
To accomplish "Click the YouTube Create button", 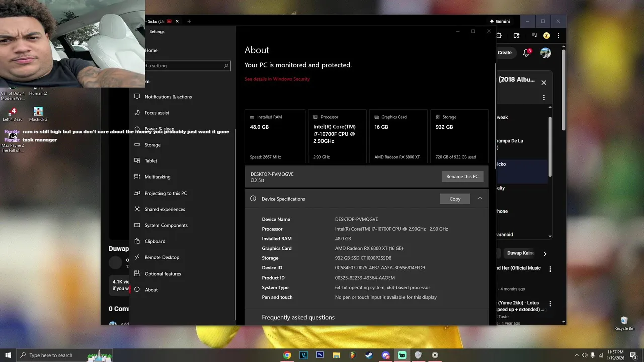I will click(x=504, y=53).
